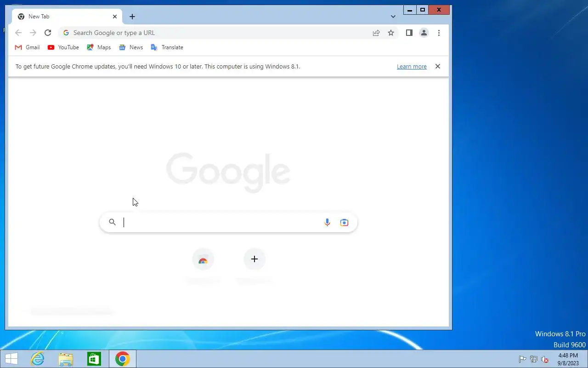Click the muted volume icon in tray
Screen dimensions: 588x368
pos(545,359)
